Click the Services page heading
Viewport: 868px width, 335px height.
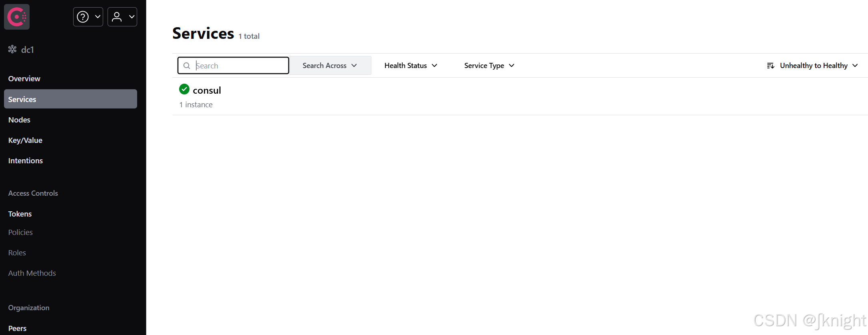coord(203,33)
